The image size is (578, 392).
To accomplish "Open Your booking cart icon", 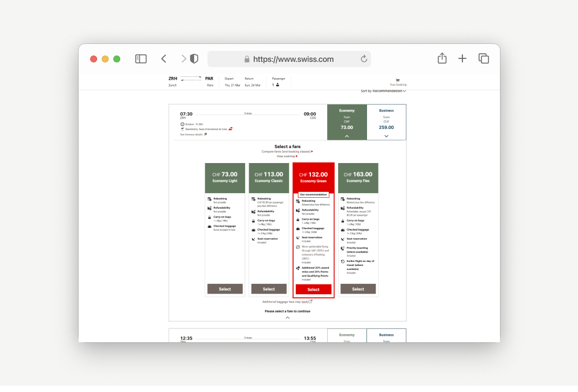I will tap(398, 80).
